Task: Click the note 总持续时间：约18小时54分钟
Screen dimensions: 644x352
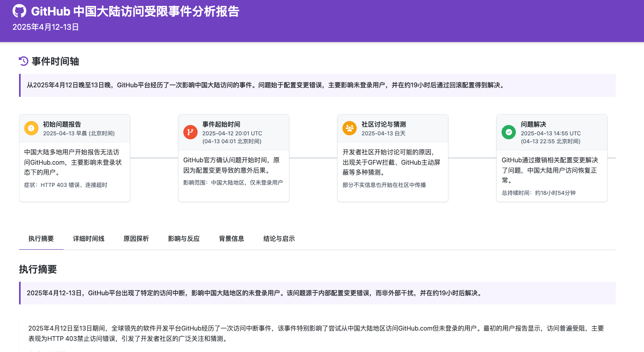Action: [539, 193]
